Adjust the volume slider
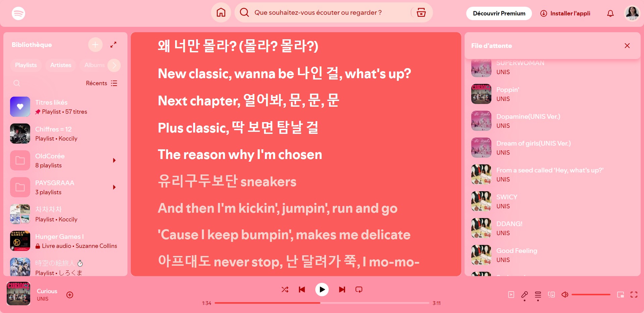Viewport: 644px width, 313px height. pyautogui.click(x=591, y=295)
